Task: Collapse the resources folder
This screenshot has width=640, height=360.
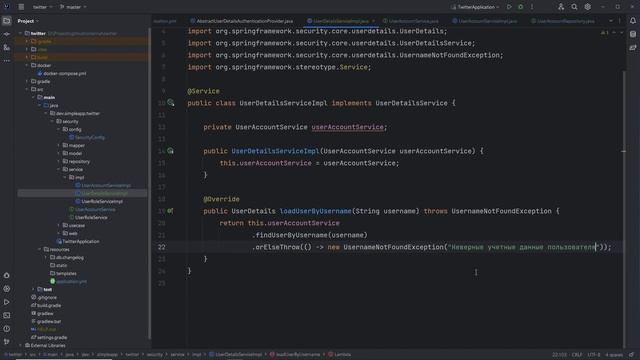Action: 40,249
